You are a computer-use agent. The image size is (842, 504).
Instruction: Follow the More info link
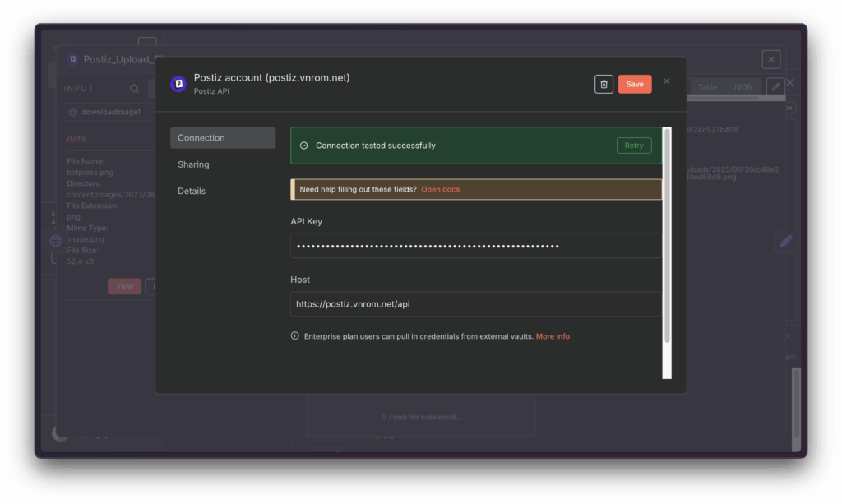coord(553,336)
